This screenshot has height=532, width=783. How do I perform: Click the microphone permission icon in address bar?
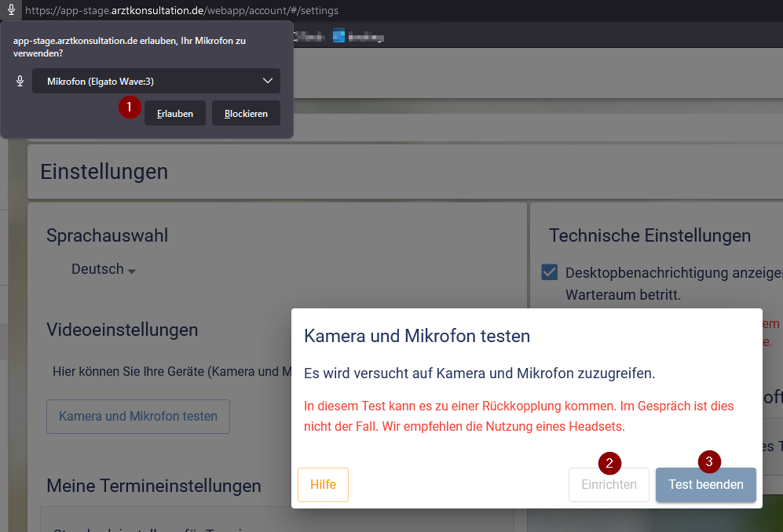[11, 11]
